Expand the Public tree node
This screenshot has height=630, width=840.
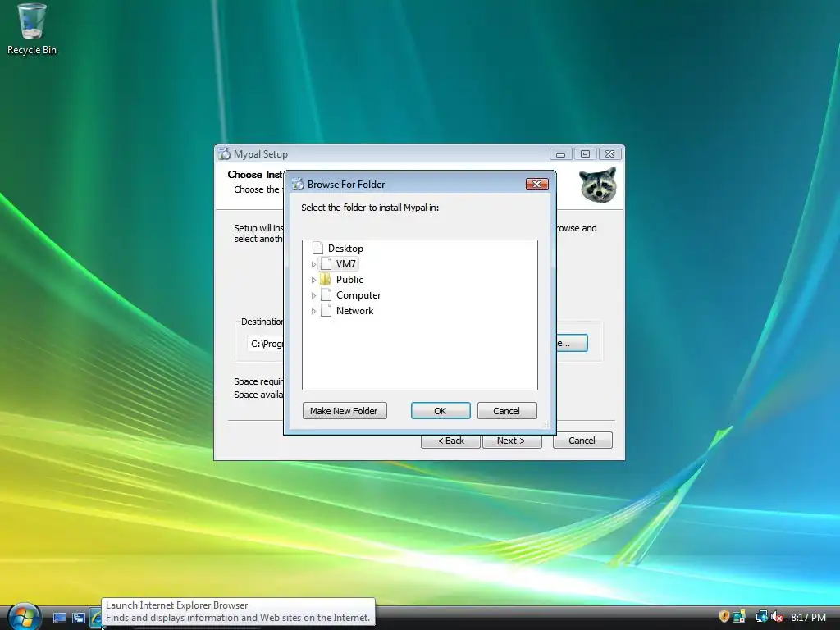click(313, 280)
